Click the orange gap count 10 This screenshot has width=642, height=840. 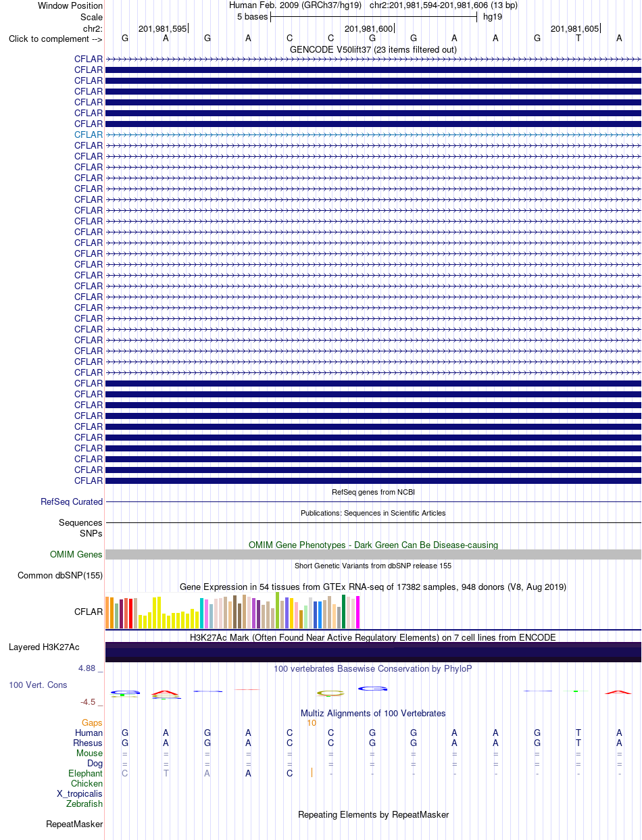(x=312, y=722)
